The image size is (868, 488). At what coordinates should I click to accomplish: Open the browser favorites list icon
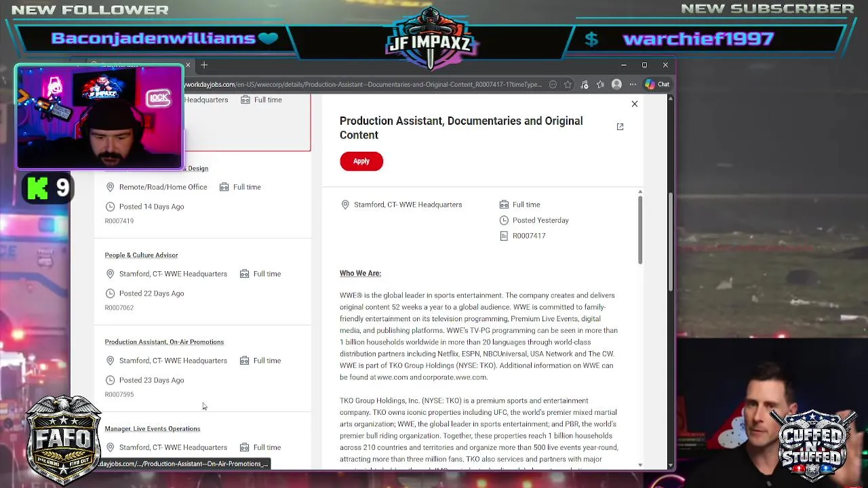click(600, 85)
